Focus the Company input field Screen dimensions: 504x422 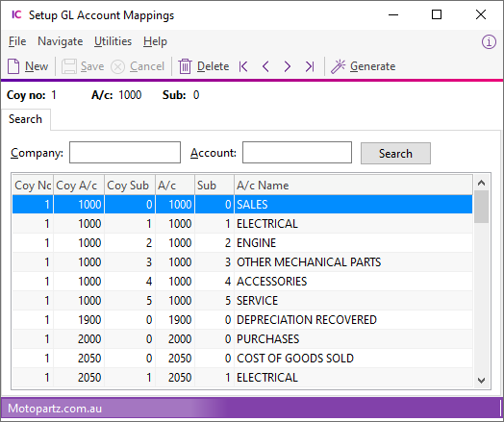(x=125, y=152)
